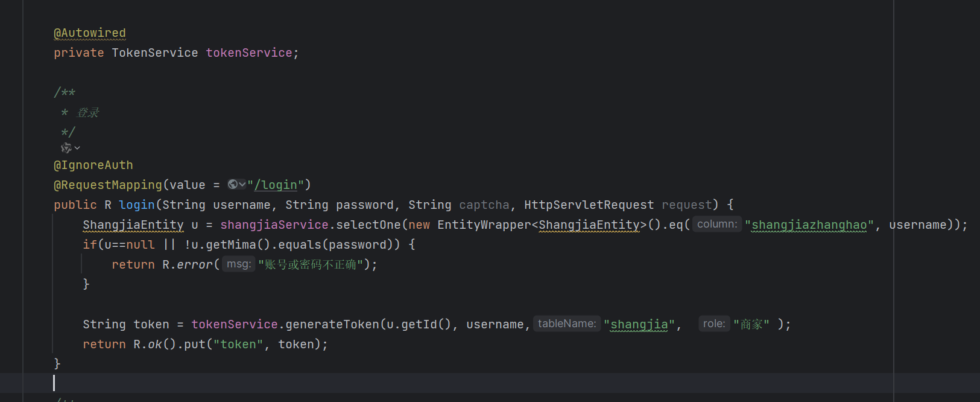Open the "/login" mapping link
Screen dimensions: 980x402
click(276, 185)
